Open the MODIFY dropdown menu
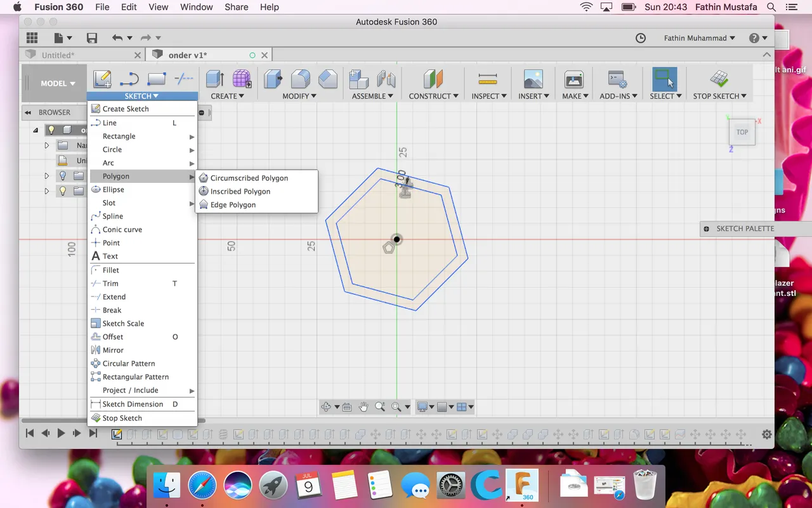812x508 pixels. coord(299,96)
